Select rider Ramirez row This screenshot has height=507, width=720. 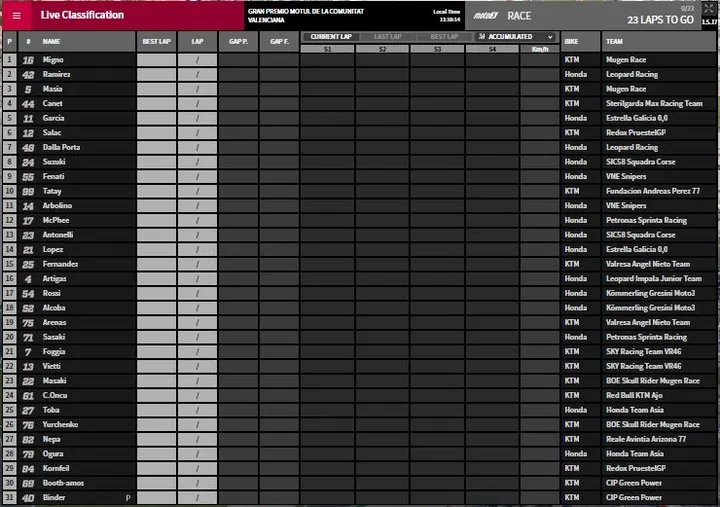pyautogui.click(x=360, y=74)
